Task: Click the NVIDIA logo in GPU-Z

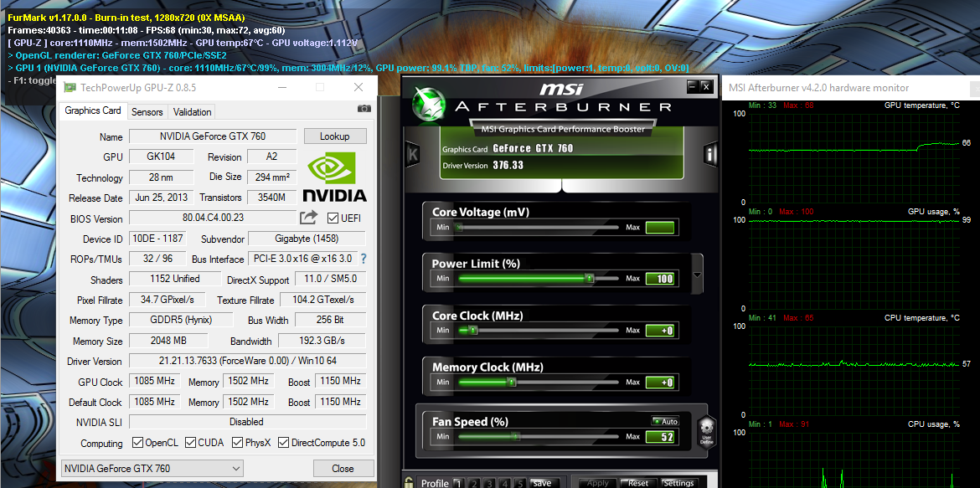Action: click(x=334, y=177)
